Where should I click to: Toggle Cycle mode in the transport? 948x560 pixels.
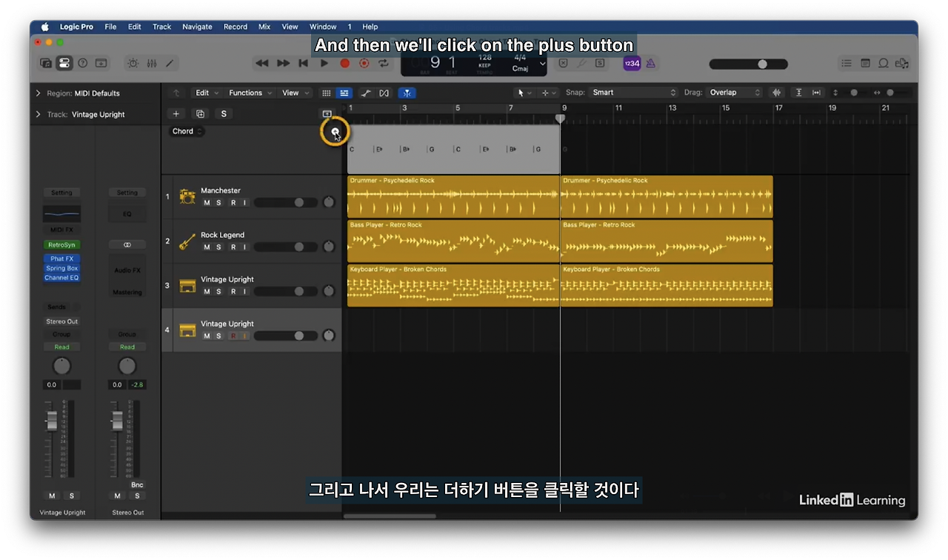[x=383, y=64]
